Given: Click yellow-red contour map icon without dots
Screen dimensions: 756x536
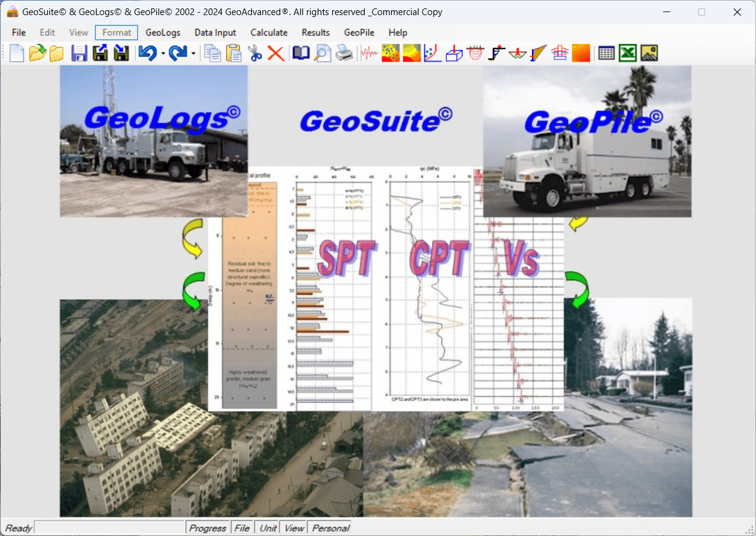Looking at the screenshot, I should click(x=412, y=53).
